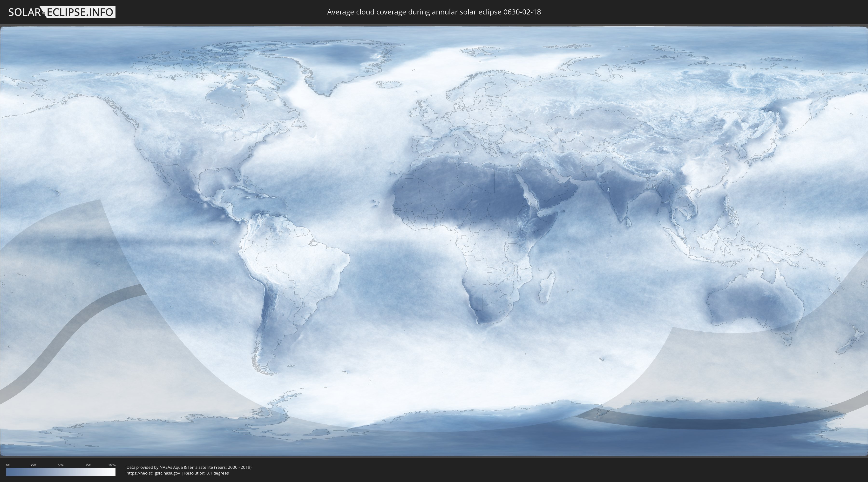Open the https://neo.sci.gsfc.nasa.gov link text

[x=153, y=473]
